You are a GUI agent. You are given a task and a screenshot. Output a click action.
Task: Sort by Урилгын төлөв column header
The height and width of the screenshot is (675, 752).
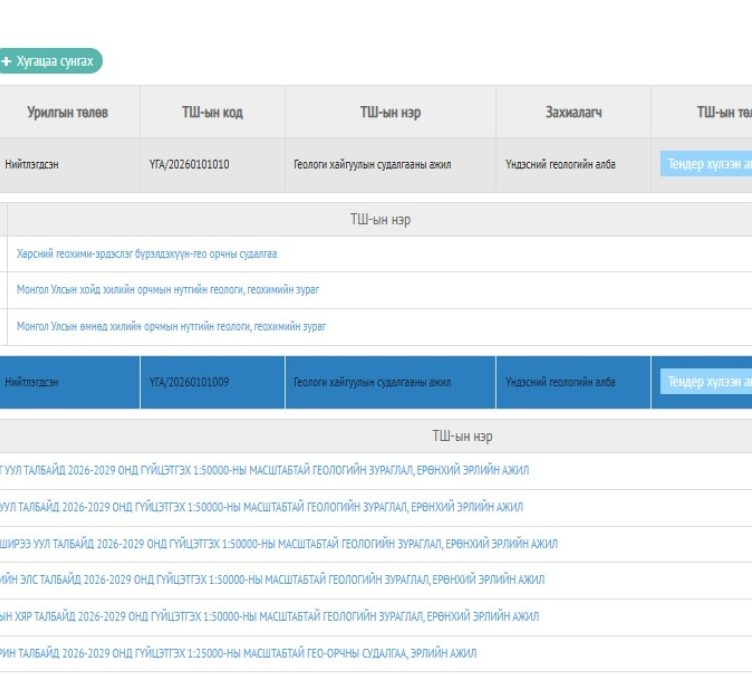[67, 112]
